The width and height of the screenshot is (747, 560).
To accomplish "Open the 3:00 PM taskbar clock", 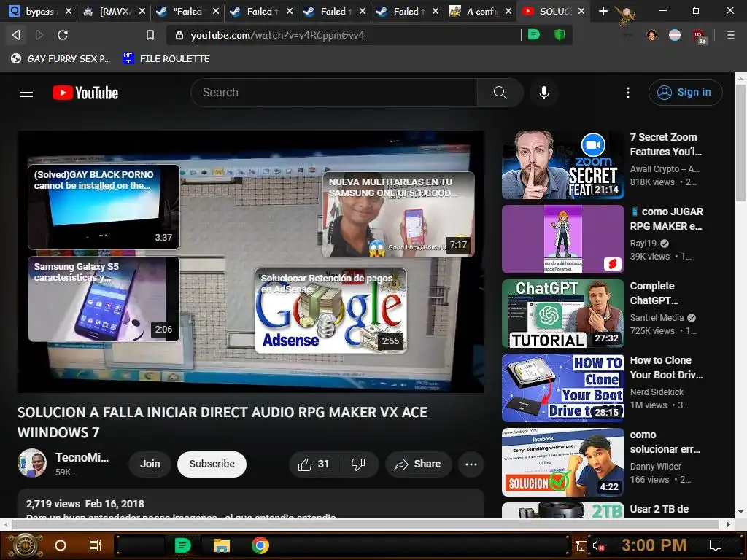I will coord(654,545).
